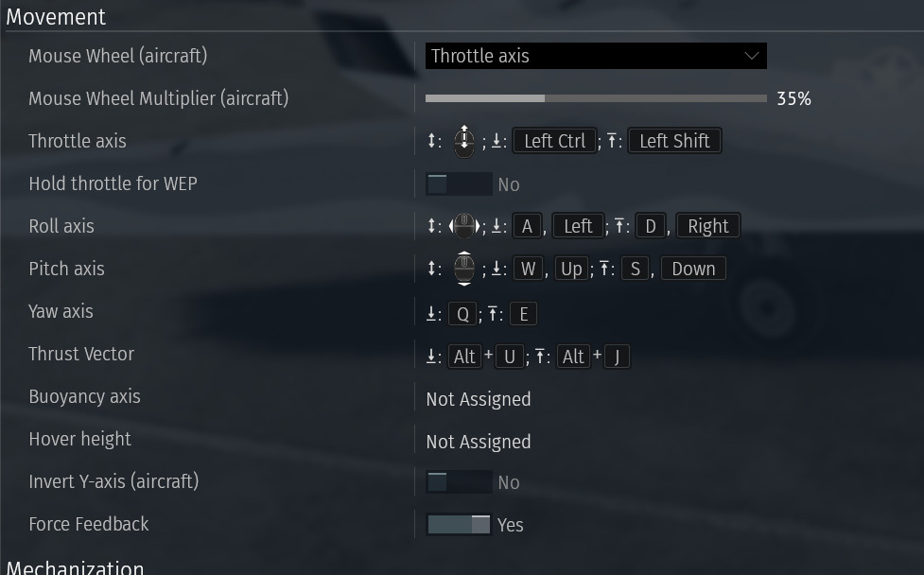
Task: Click Not Assigned next to Hover height
Action: click(x=479, y=443)
